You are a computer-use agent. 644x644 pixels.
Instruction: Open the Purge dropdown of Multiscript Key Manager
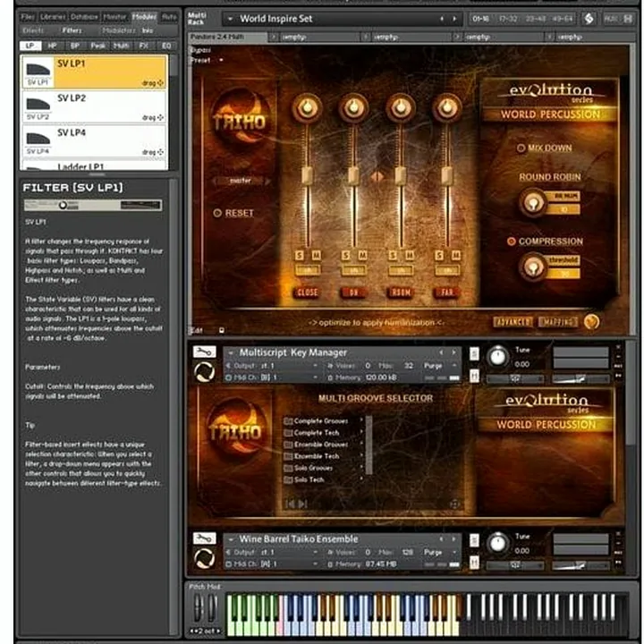tap(454, 366)
